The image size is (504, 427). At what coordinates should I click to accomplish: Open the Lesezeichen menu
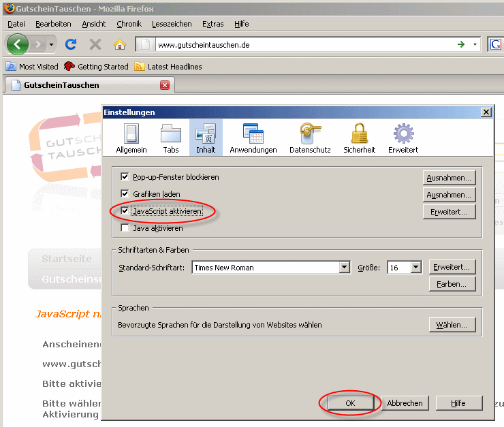[x=172, y=24]
